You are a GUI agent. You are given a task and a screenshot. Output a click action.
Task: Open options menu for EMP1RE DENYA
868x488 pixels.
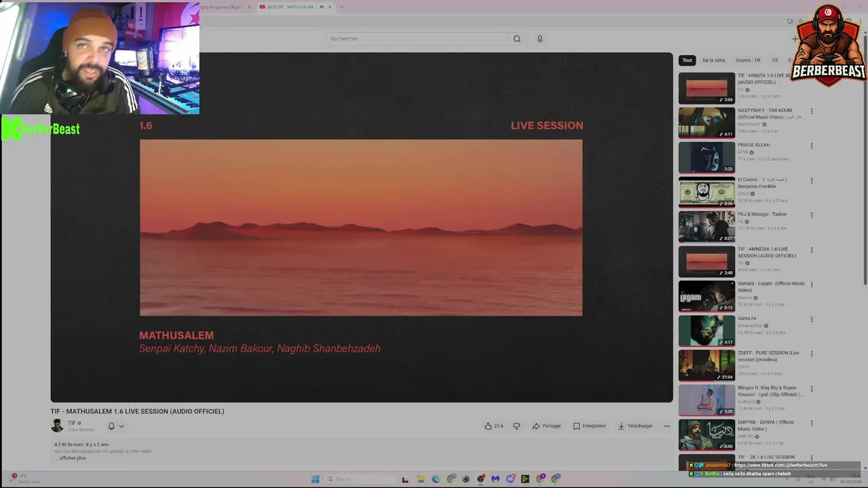pos(811,424)
